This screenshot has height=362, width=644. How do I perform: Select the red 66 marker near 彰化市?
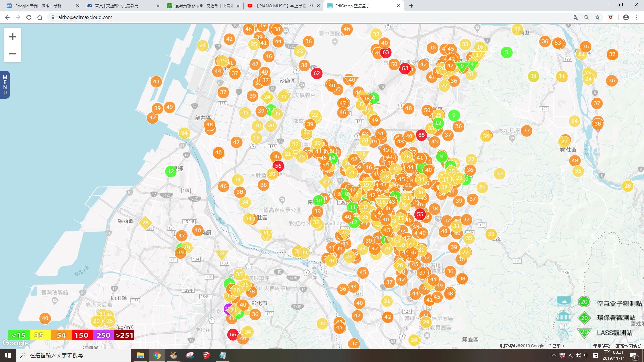(x=233, y=334)
